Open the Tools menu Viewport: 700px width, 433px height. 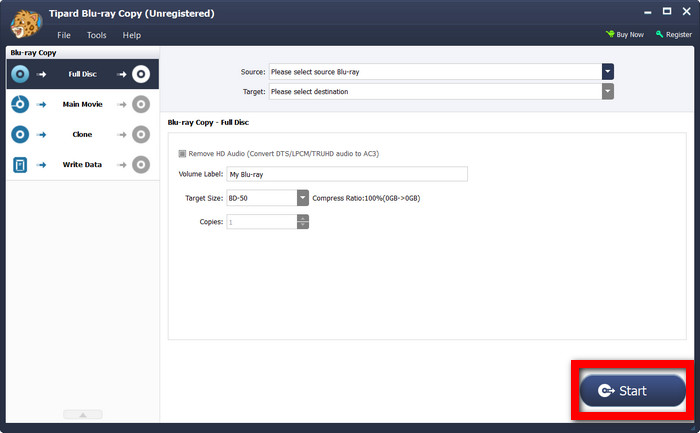[96, 35]
